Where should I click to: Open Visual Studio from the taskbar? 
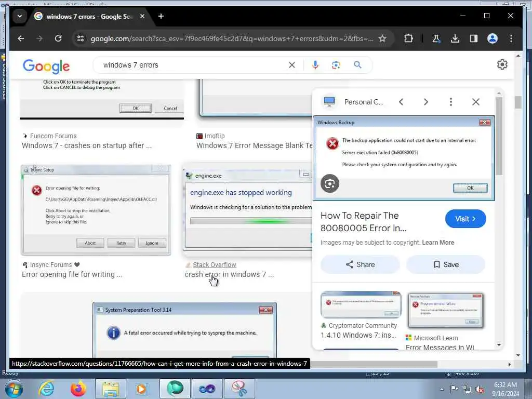[207, 389]
